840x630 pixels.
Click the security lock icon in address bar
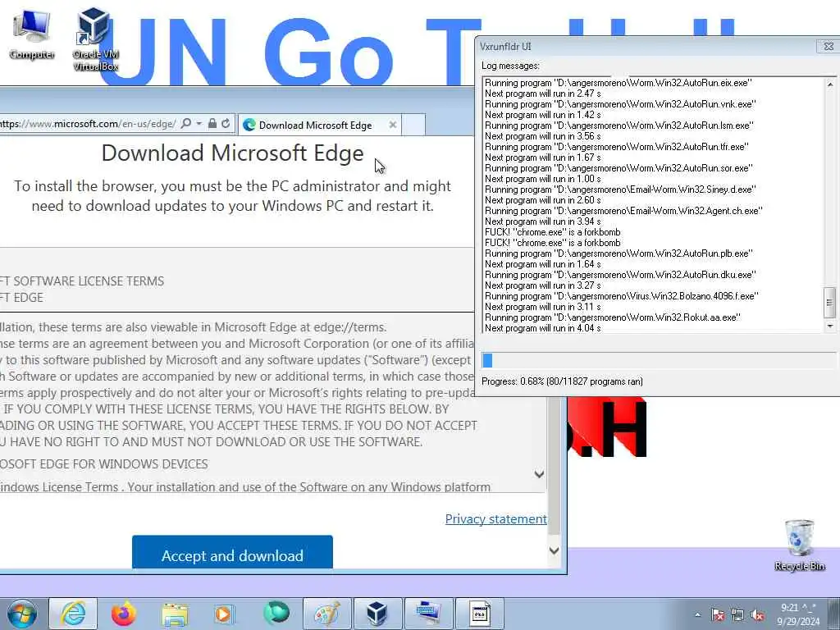click(x=212, y=124)
